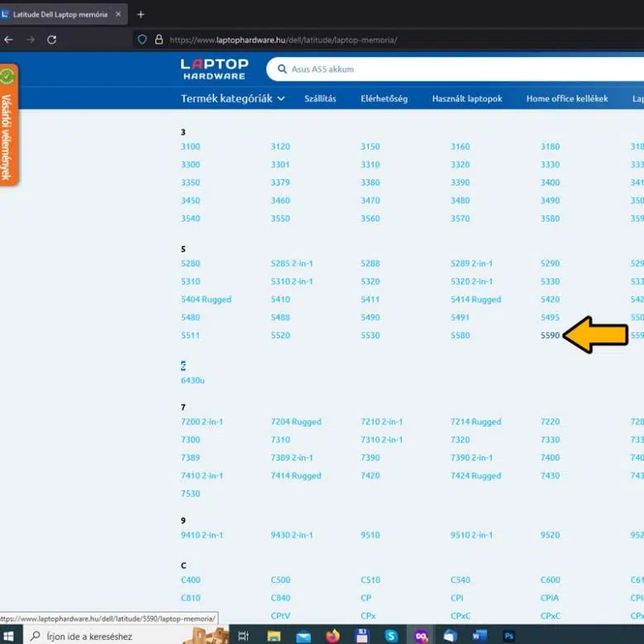Open the 3580 model link
644x644 pixels.
[550, 218]
